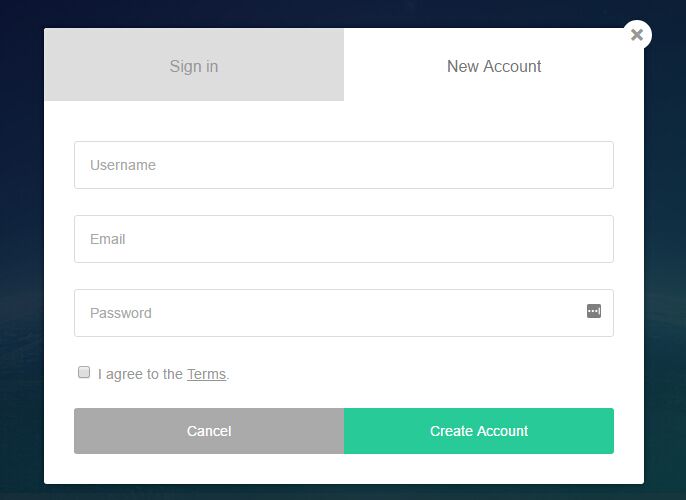Switch to the Sign in tab
The width and height of the screenshot is (686, 500).
click(x=194, y=65)
